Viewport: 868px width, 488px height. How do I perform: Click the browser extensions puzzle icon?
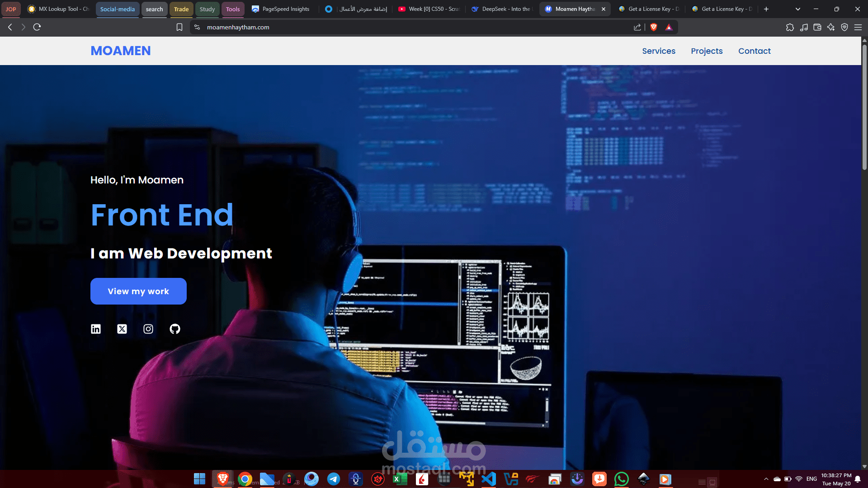pyautogui.click(x=790, y=27)
